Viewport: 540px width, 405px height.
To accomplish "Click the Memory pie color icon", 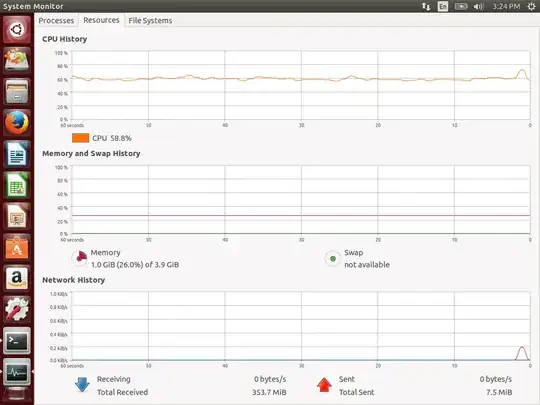I will tap(80, 258).
